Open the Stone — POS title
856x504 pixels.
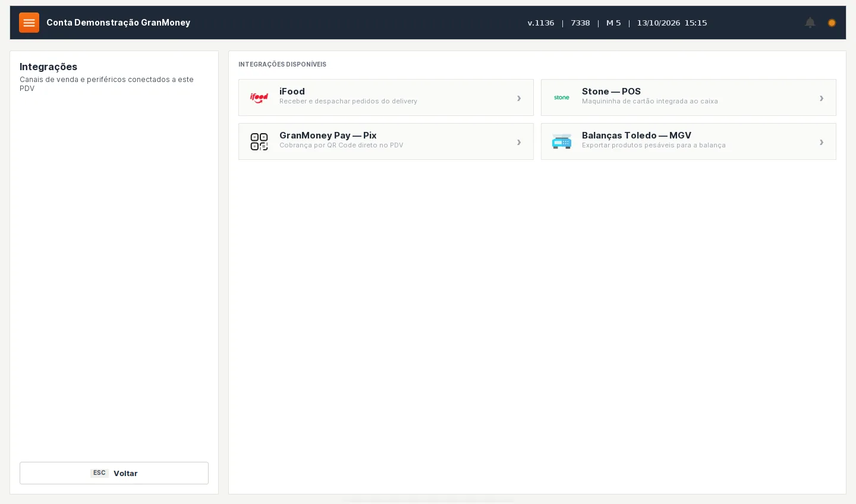611,92
